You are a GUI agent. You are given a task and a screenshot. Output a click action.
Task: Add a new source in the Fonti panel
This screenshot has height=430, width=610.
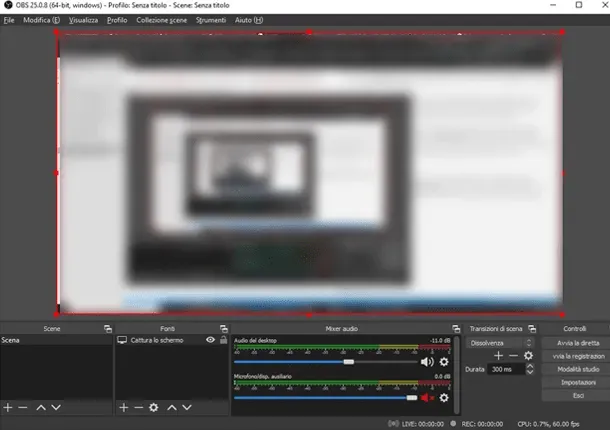(124, 408)
